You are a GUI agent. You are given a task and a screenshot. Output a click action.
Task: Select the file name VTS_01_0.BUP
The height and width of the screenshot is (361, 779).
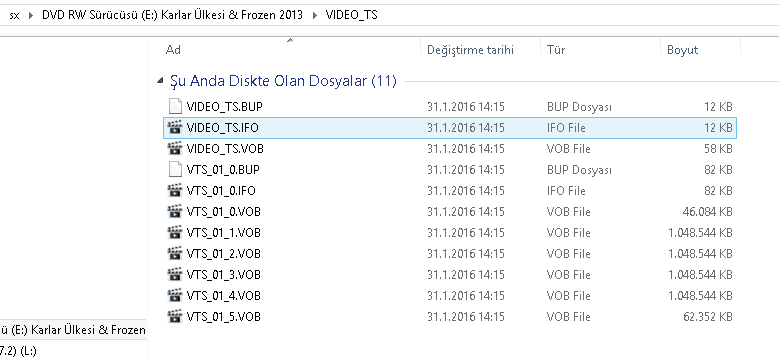coord(223,170)
